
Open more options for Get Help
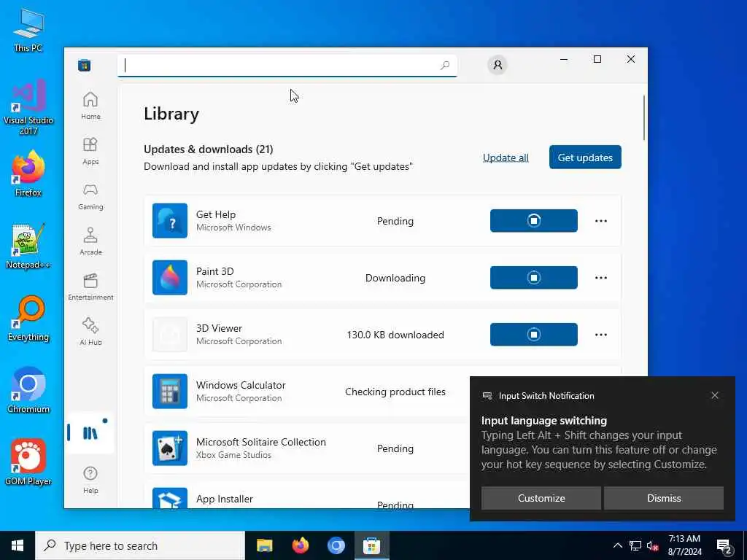pyautogui.click(x=601, y=221)
